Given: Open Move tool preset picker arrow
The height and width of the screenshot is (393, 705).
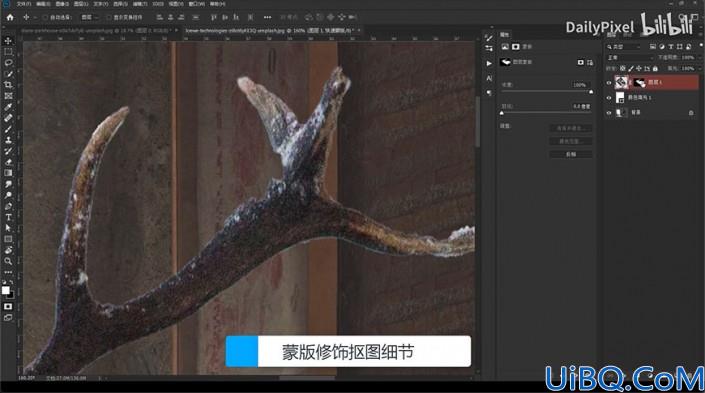Looking at the screenshot, I should [35, 17].
